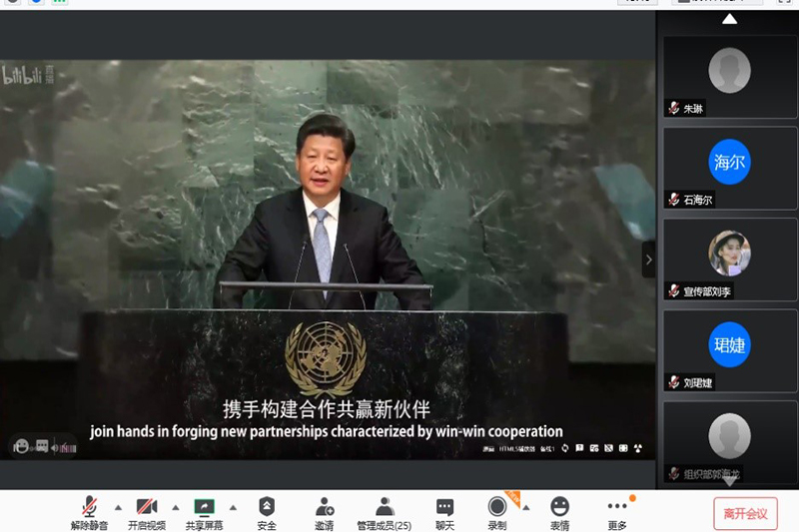Expand video options arrow beside 开启视频
Viewport: 799px width, 532px height.
click(x=176, y=508)
